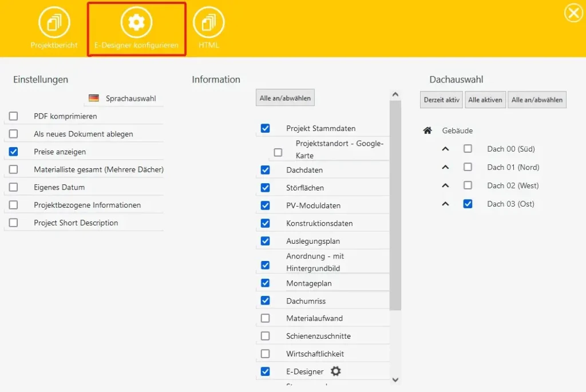Open the E-Designer settings gear in Information list
586x392 pixels.
click(336, 371)
